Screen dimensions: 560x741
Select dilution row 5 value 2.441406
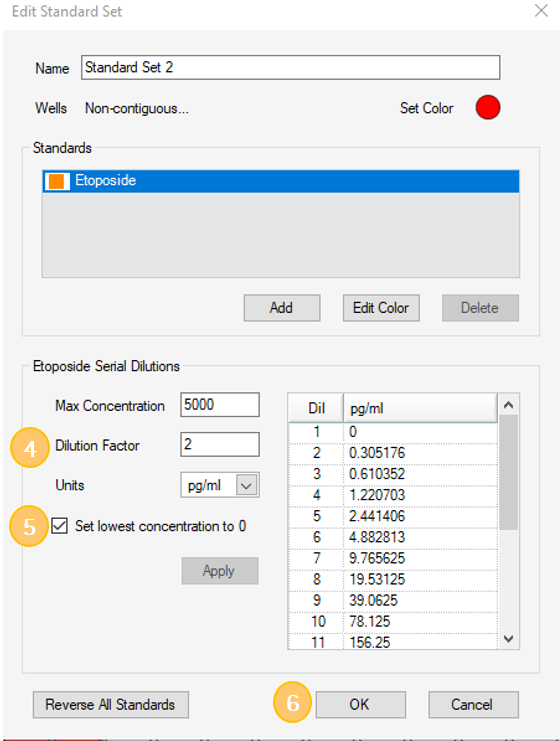pyautogui.click(x=392, y=516)
